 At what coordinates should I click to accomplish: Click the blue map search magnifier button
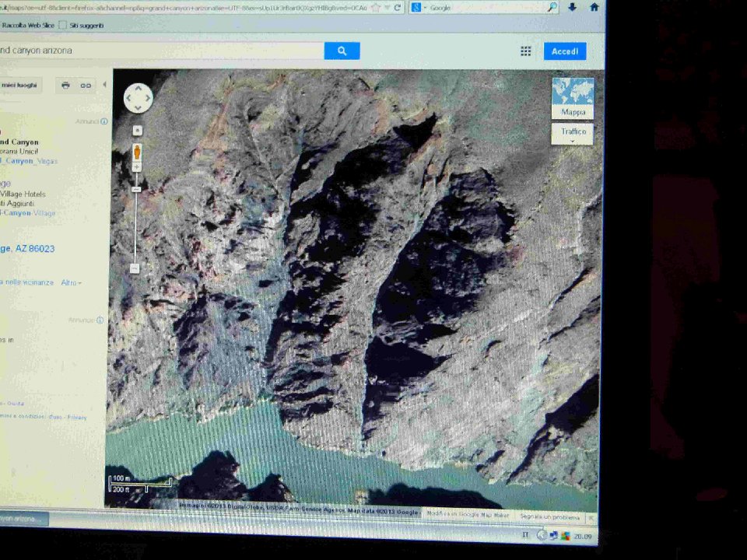[342, 51]
